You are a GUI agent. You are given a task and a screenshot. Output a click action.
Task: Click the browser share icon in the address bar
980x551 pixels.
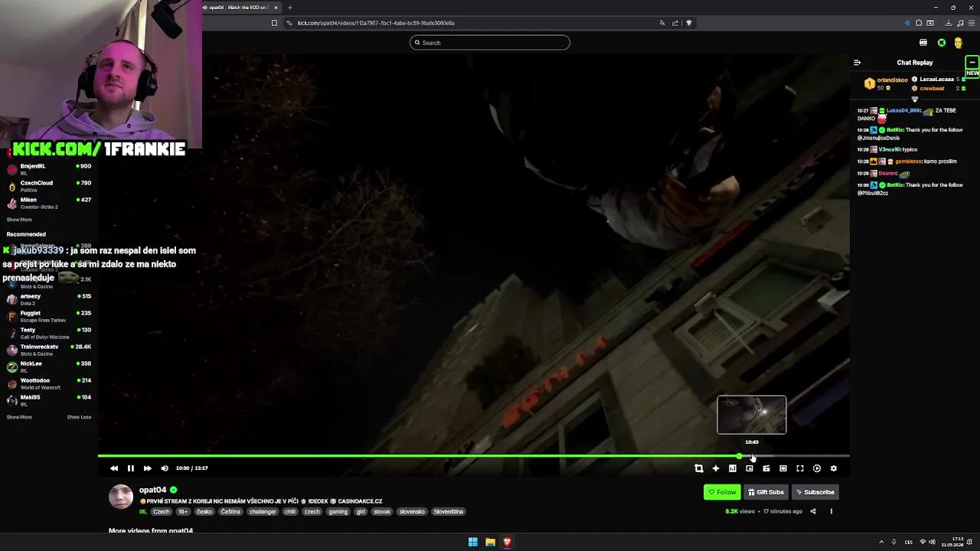[x=675, y=23]
